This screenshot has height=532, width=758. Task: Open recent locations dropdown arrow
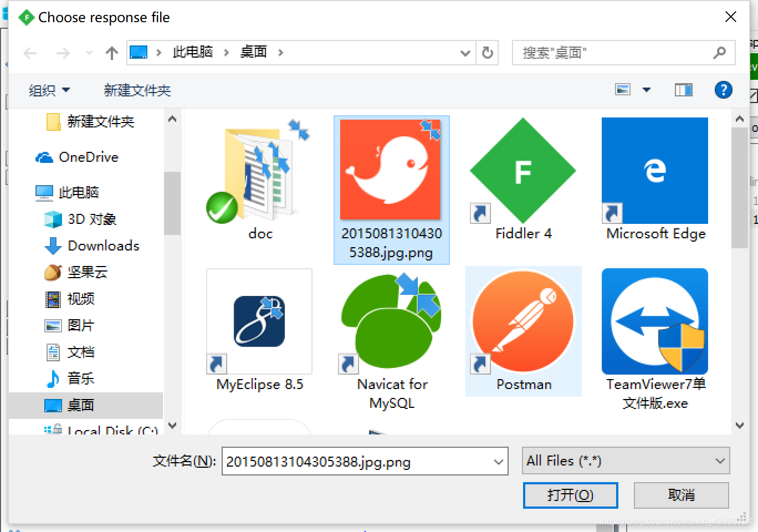coord(89,53)
